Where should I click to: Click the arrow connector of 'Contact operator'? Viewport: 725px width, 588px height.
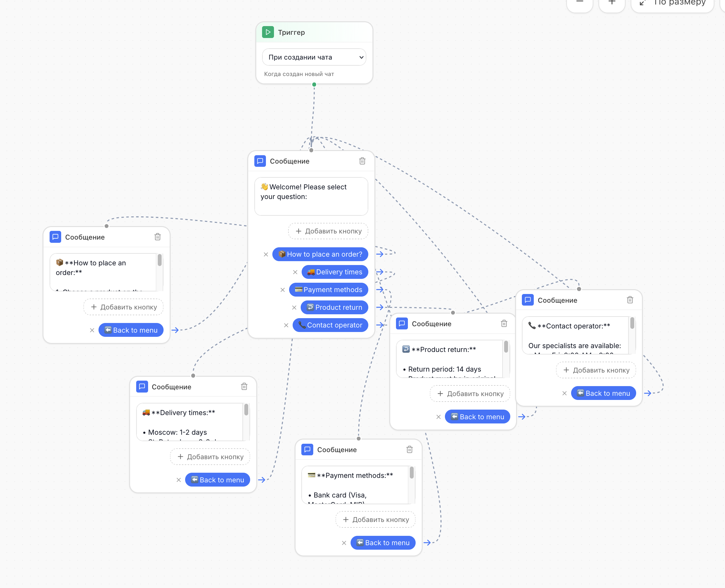coord(380,325)
